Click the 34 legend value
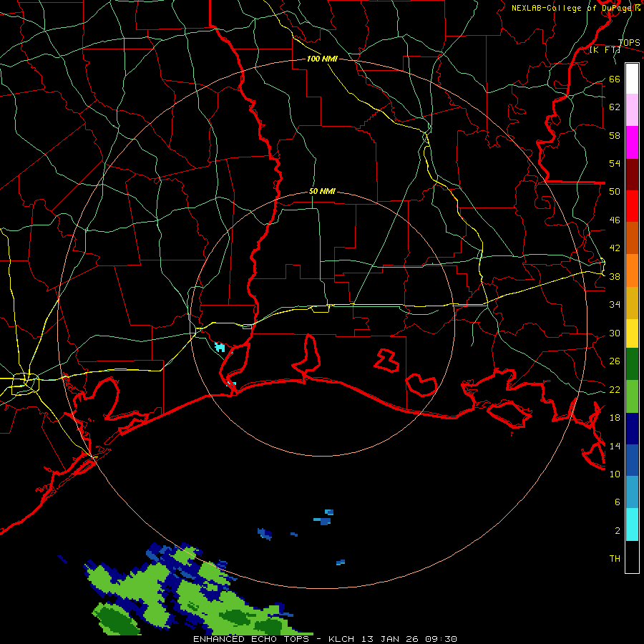Viewport: 644px width, 644px height. tap(615, 305)
